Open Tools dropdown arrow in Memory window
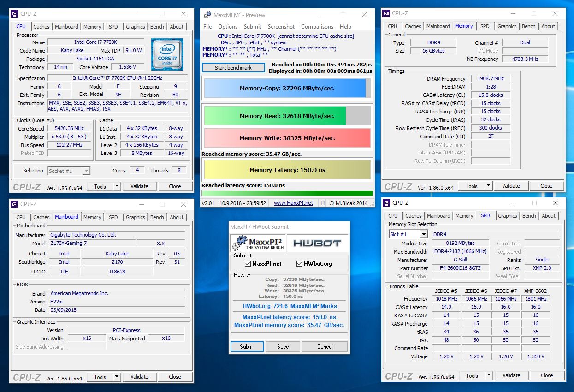This screenshot has height=392, width=574. tap(488, 186)
